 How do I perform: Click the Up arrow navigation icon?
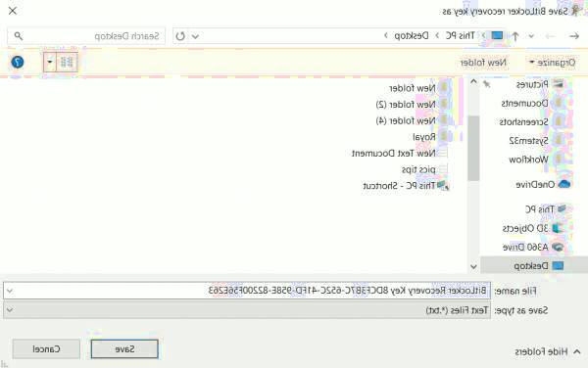(x=515, y=36)
